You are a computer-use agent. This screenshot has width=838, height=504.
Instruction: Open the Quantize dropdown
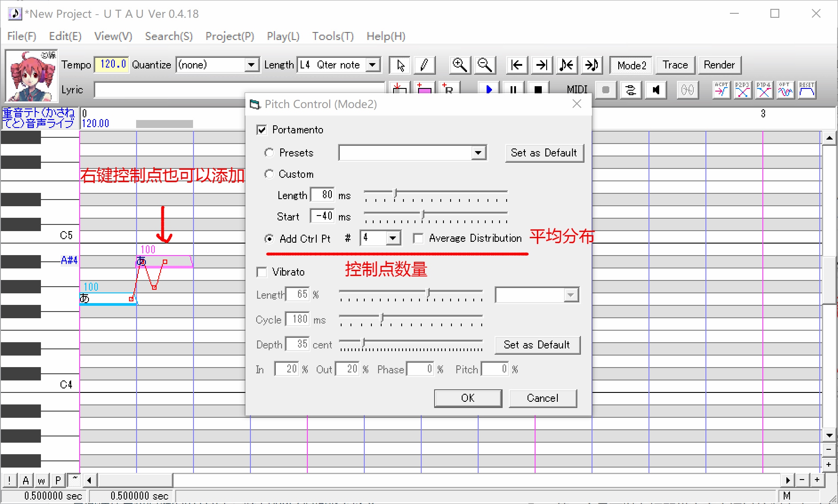(251, 65)
